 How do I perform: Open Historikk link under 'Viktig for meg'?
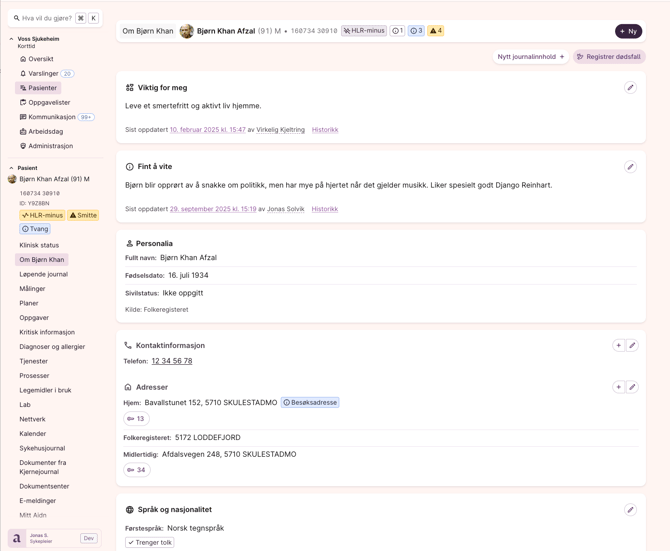324,130
